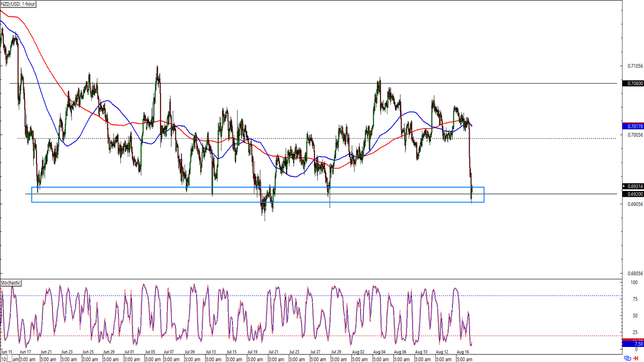Click the Jul 21 date label
Image resolution: width=644 pixels, height=362 pixels.
pos(274,352)
